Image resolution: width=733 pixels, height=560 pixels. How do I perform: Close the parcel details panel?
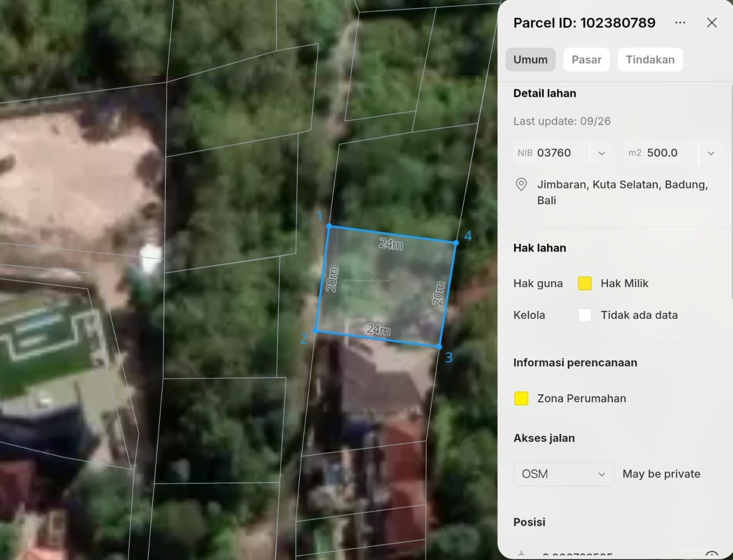[x=711, y=22]
